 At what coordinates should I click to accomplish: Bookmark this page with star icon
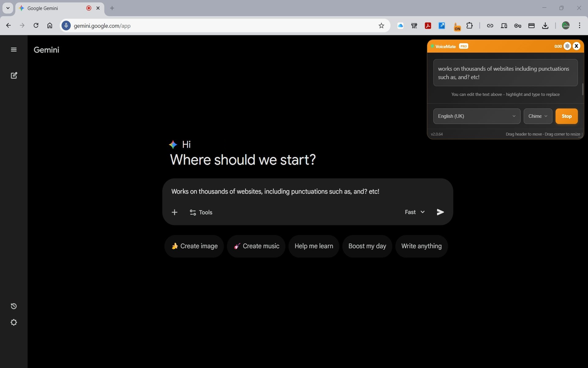[x=381, y=26]
